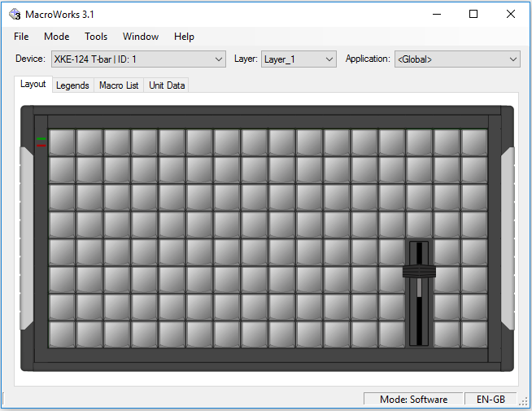Click the key just left of the T-bar handle

(x=391, y=280)
